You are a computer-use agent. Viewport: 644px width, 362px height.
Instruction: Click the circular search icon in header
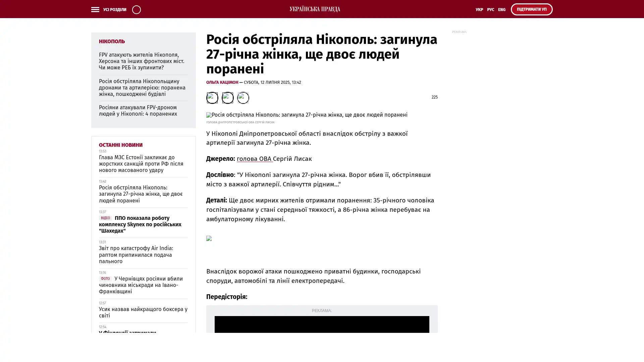[x=136, y=10]
